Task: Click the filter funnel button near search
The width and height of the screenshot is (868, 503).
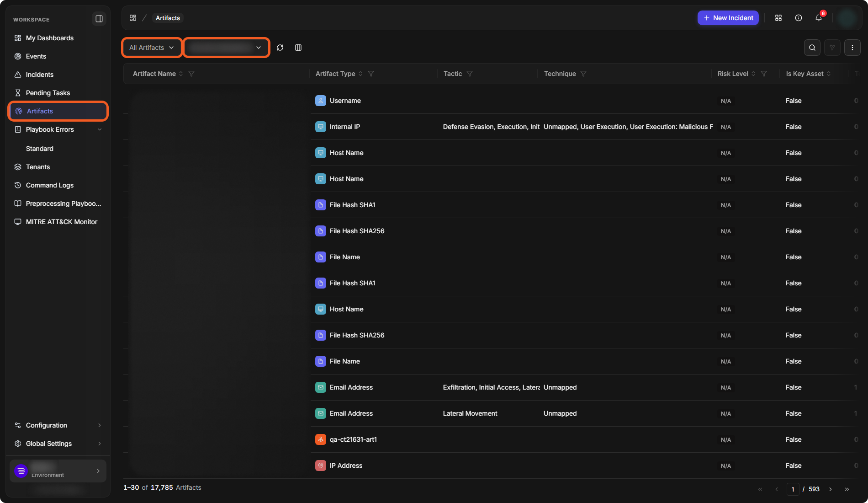Action: pyautogui.click(x=832, y=48)
